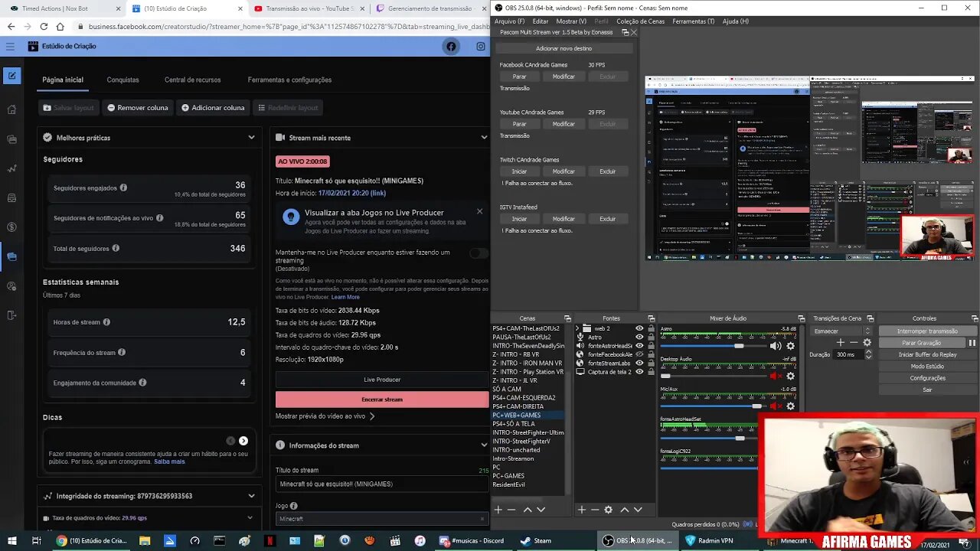
Task: Open Learn More link
Action: [345, 298]
